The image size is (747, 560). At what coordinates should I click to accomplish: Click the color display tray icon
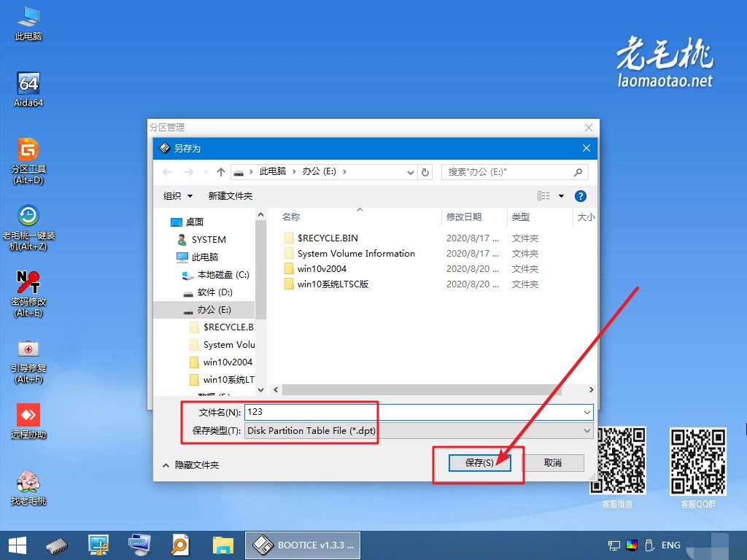coord(632,545)
